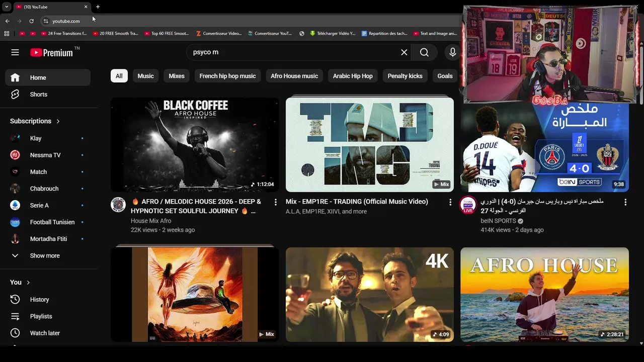Go back with the browser back arrow
The image size is (644, 362).
(7, 21)
